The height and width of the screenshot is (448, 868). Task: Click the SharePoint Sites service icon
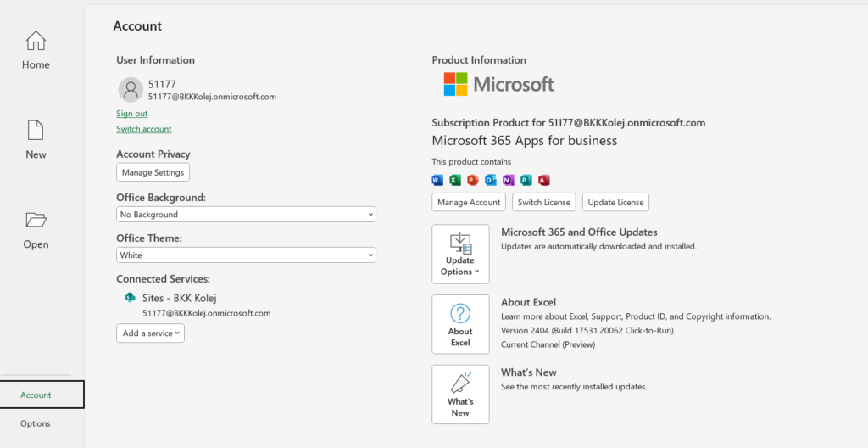tap(130, 298)
